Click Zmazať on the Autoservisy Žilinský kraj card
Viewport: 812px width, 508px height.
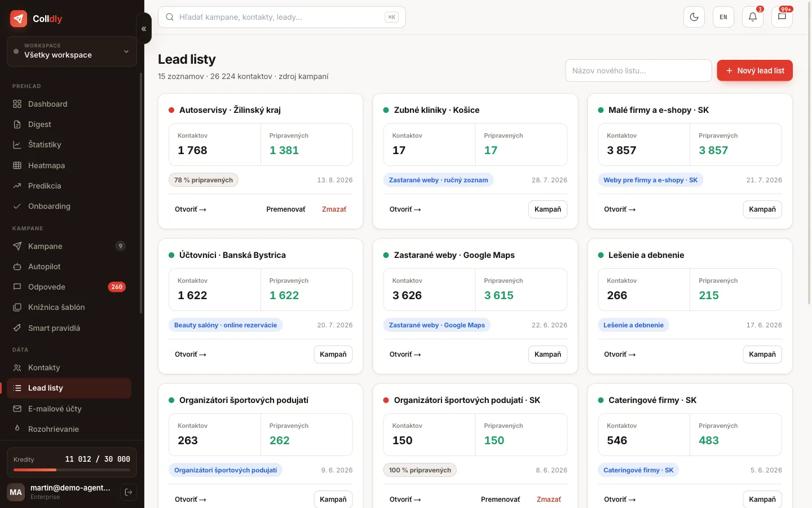334,209
